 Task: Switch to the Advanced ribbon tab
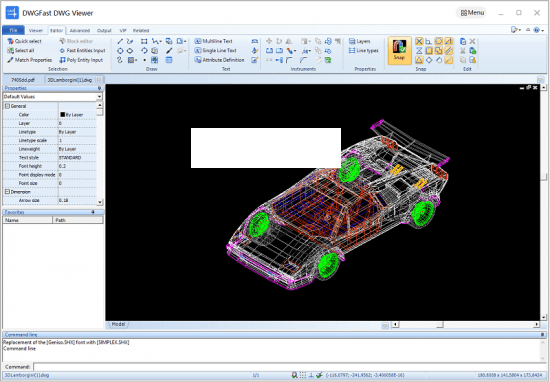coord(80,31)
